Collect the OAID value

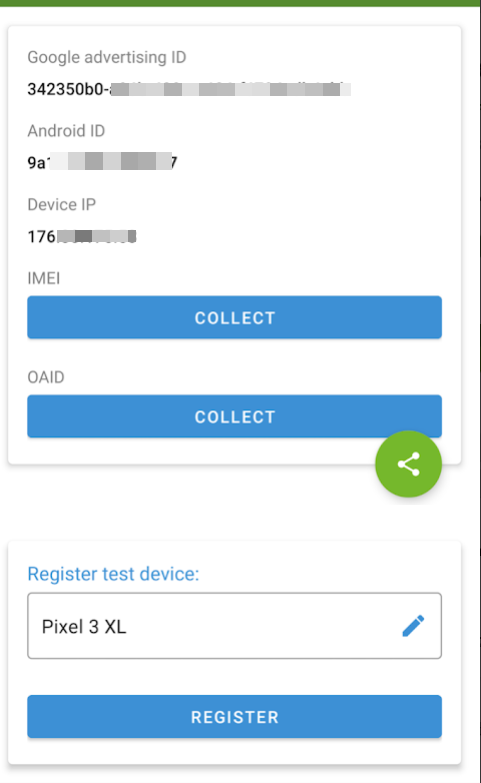click(x=234, y=416)
